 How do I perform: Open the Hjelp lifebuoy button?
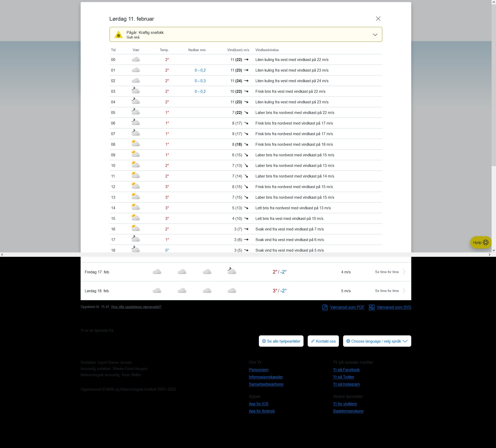click(x=481, y=242)
